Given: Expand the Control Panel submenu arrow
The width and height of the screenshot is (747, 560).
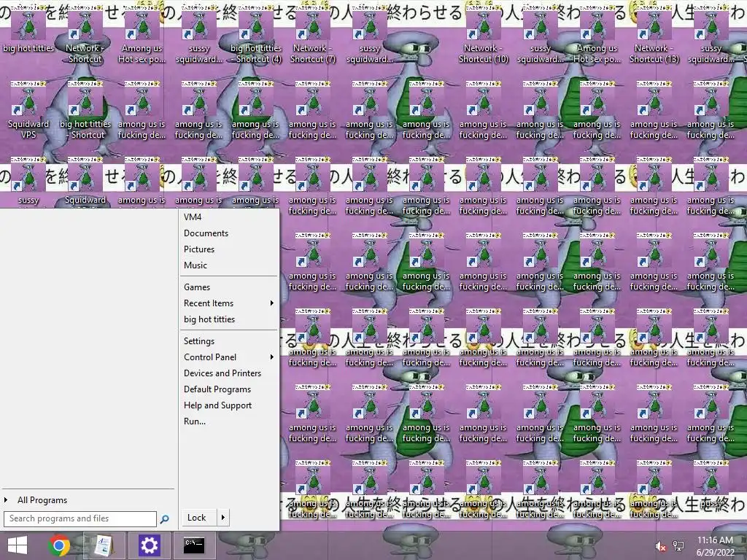Looking at the screenshot, I should click(x=271, y=357).
